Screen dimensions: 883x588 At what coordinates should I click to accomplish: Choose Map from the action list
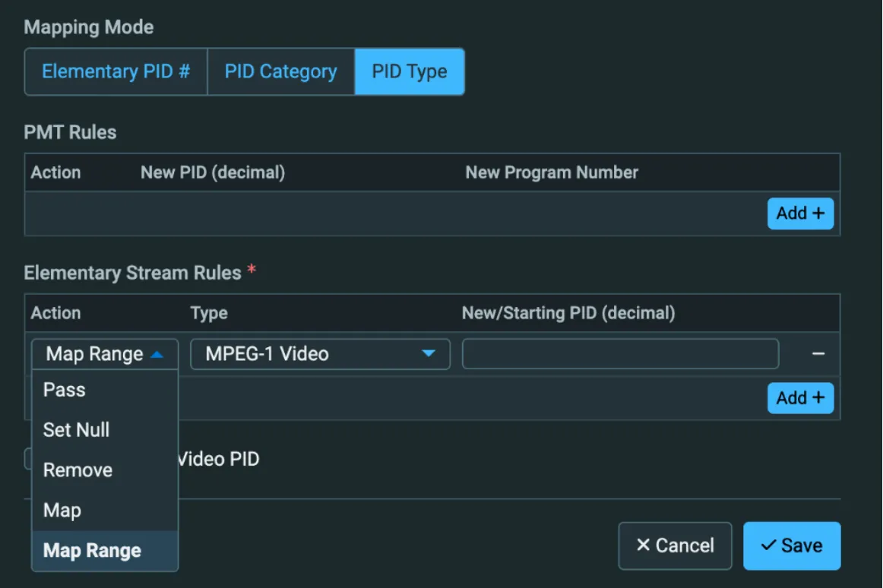click(105, 511)
